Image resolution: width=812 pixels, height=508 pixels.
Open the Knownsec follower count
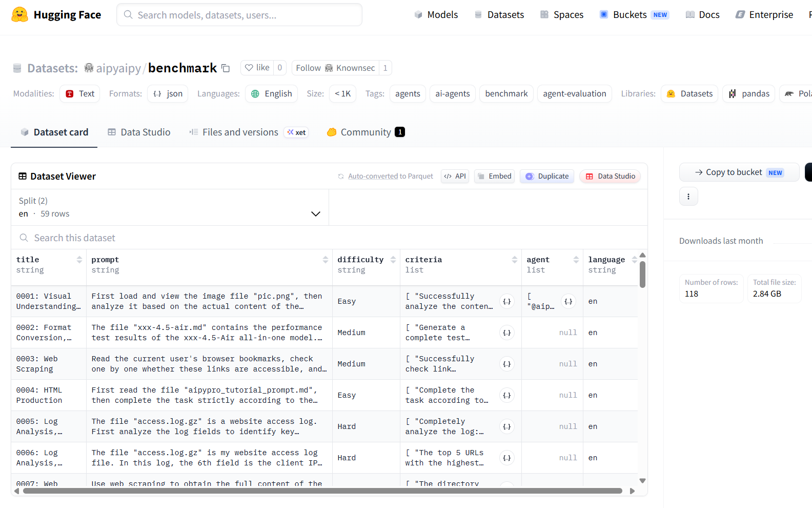[385, 68]
